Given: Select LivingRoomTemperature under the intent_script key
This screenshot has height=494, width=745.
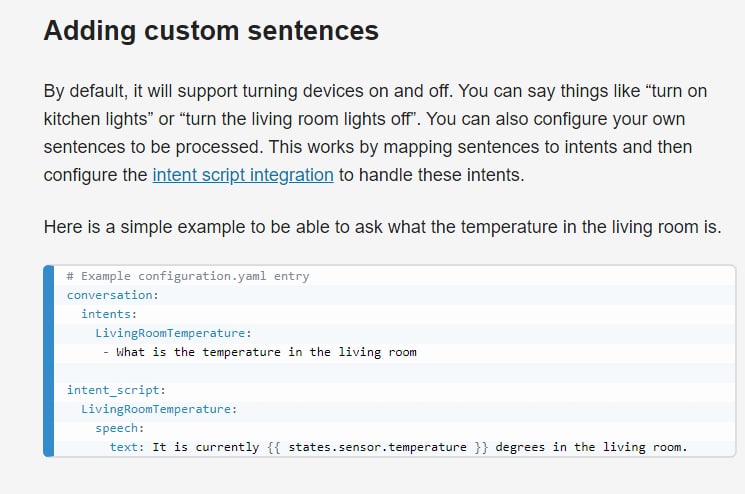Looking at the screenshot, I should click(x=159, y=409).
